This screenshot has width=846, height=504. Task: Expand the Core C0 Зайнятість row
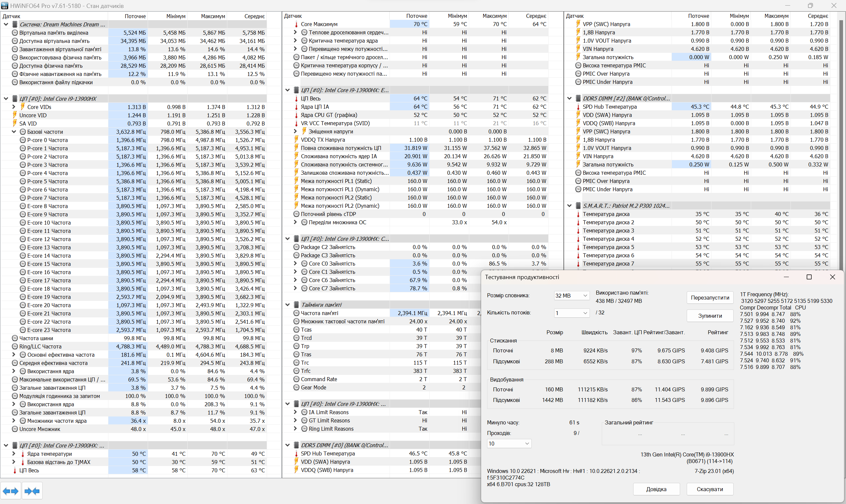click(295, 264)
